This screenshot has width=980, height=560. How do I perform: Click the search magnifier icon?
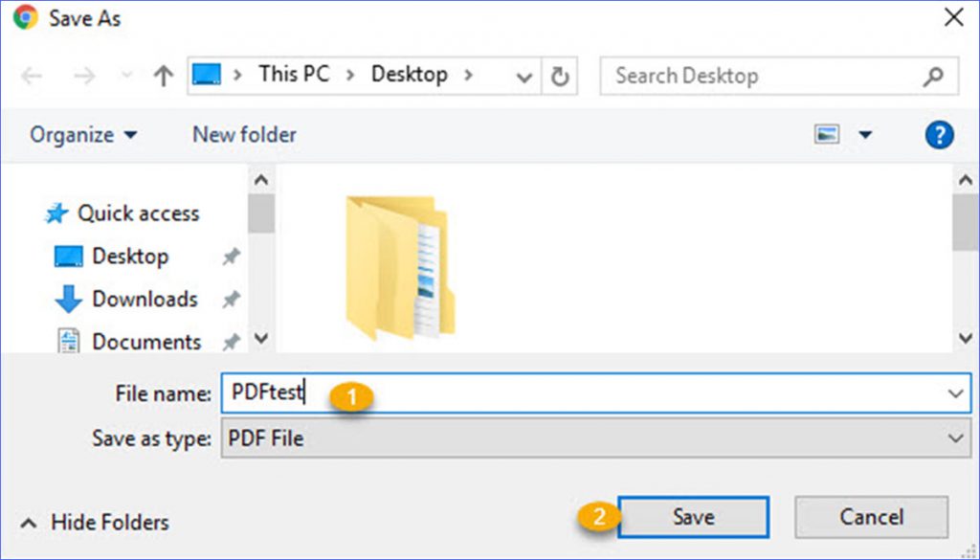(933, 75)
